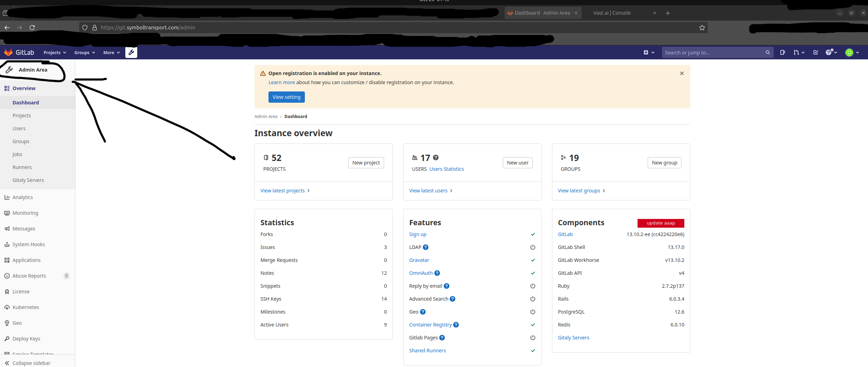Open Monitoring in the sidebar
Image resolution: width=868 pixels, height=367 pixels.
pyautogui.click(x=25, y=213)
